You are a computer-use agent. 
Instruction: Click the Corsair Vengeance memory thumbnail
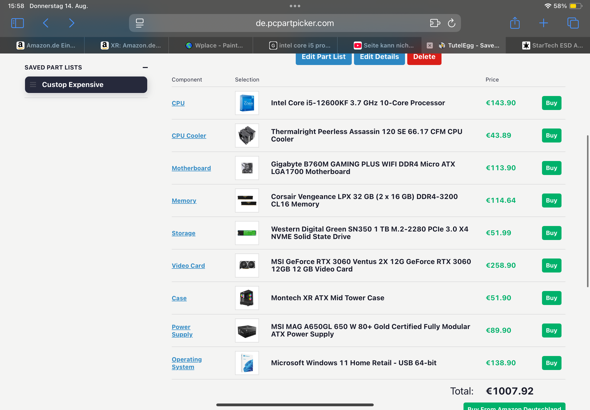click(247, 200)
